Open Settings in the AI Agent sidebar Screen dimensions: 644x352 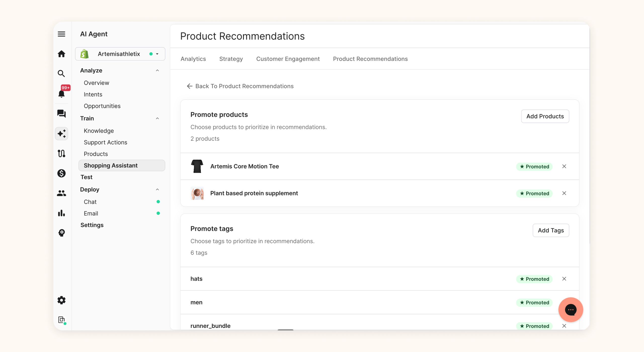coord(92,225)
